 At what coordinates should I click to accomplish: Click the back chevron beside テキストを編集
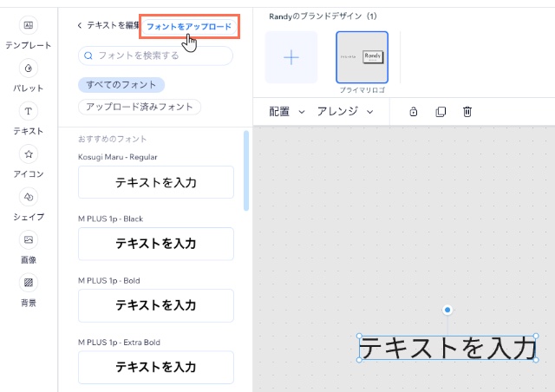point(80,25)
